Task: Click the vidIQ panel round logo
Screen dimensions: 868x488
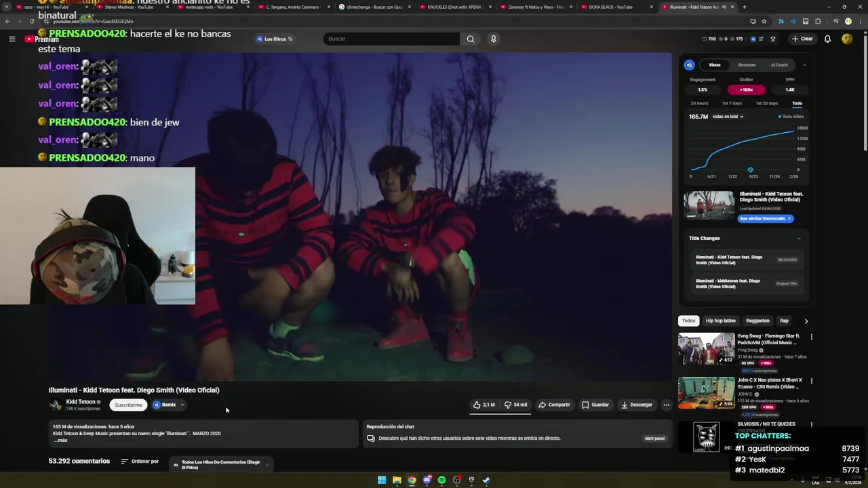Action: point(690,65)
